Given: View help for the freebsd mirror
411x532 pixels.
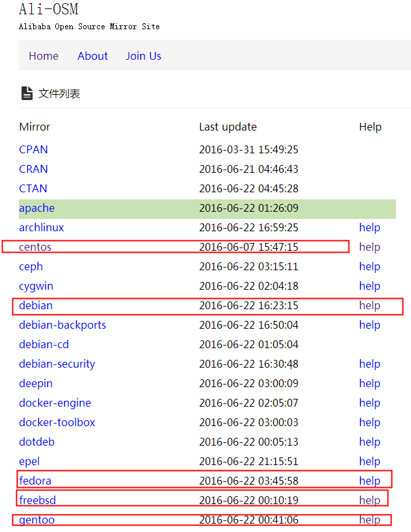Looking at the screenshot, I should 369,500.
